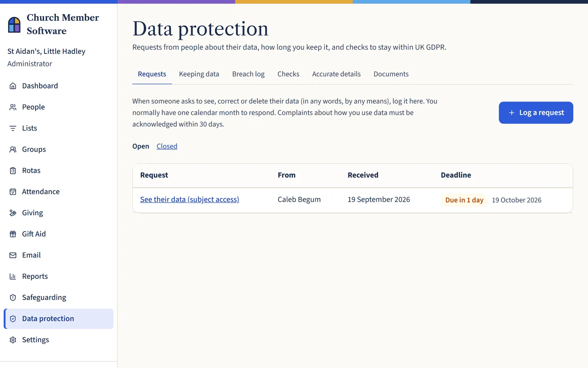Click the Church Member Software title
This screenshot has width=588, height=368.
tap(63, 24)
